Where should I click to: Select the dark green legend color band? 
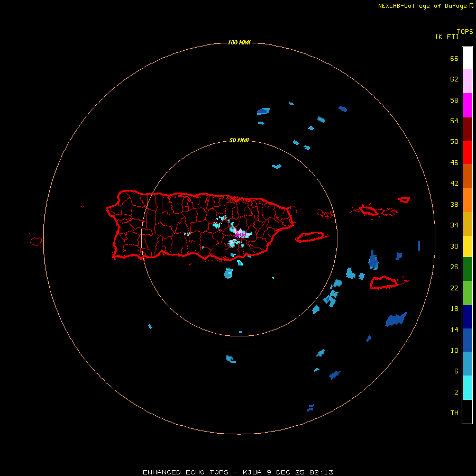[x=467, y=269]
